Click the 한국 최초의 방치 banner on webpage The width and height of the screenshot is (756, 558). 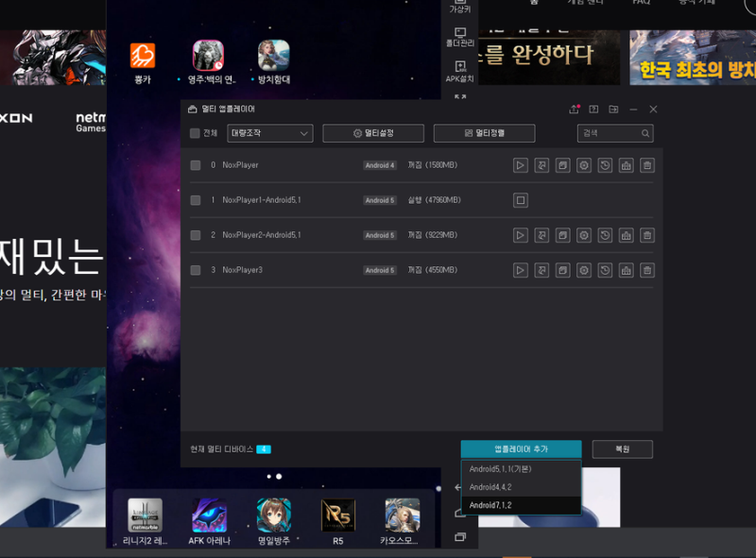coord(693,58)
